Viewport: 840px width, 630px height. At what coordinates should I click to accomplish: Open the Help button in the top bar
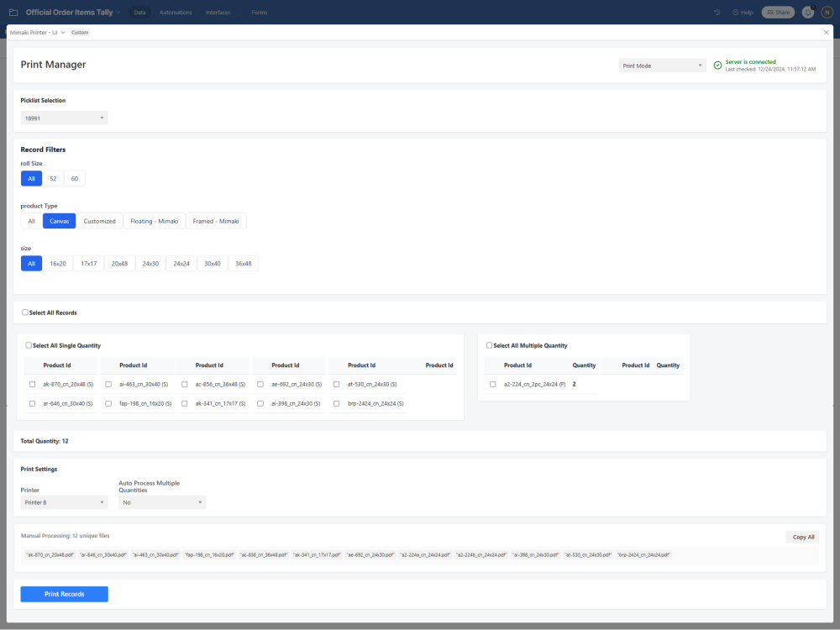pyautogui.click(x=743, y=13)
